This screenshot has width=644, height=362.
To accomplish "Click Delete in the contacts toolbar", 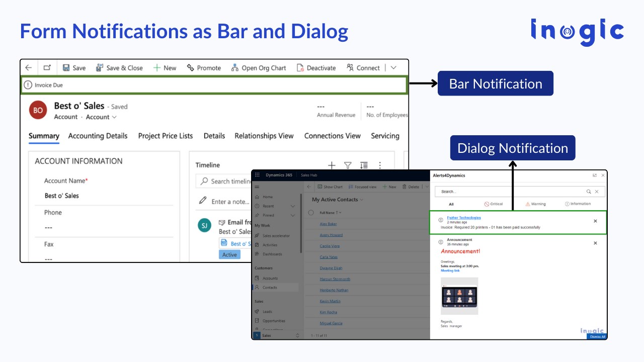I will tap(411, 187).
